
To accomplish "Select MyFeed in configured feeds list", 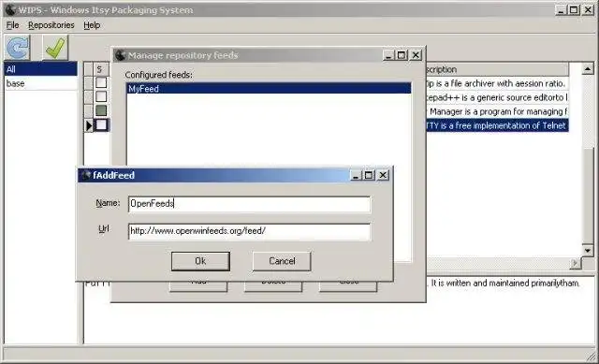I will pyautogui.click(x=269, y=89).
